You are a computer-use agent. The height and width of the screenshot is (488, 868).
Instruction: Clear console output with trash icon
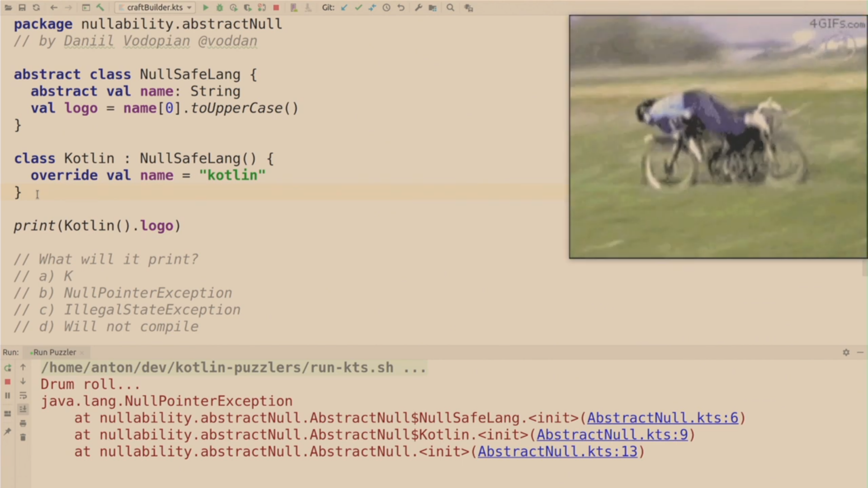coord(23,437)
